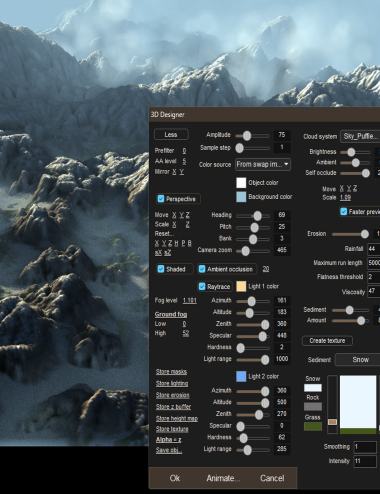Click the Store erosion link
This screenshot has height=494, width=380.
pos(173,395)
